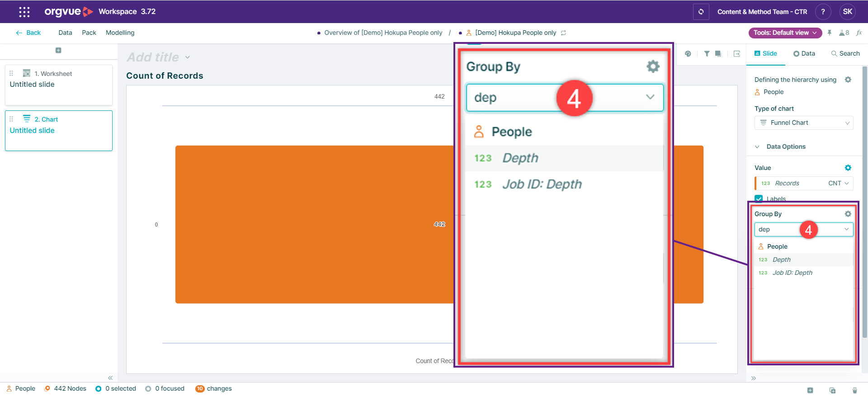Screen dimensions: 868x397
Task: Open the app launcher grid icon
Action: pyautogui.click(x=24, y=12)
